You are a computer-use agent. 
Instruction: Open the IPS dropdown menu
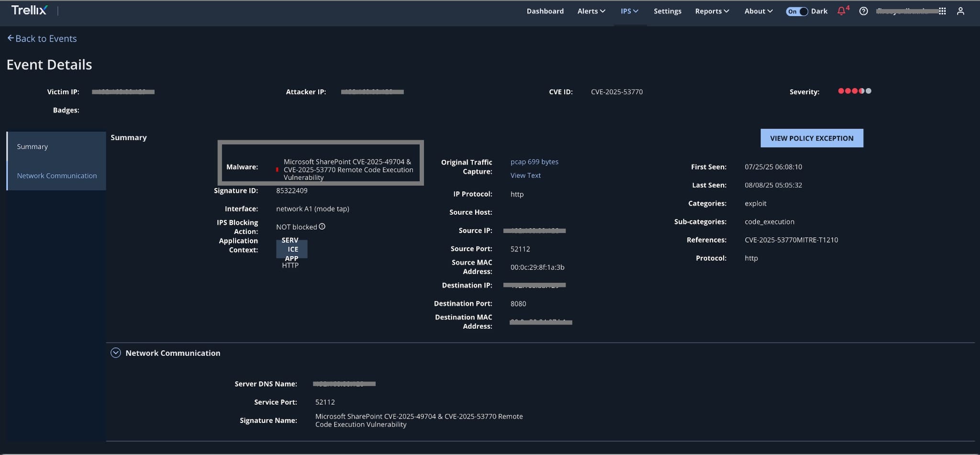point(629,11)
